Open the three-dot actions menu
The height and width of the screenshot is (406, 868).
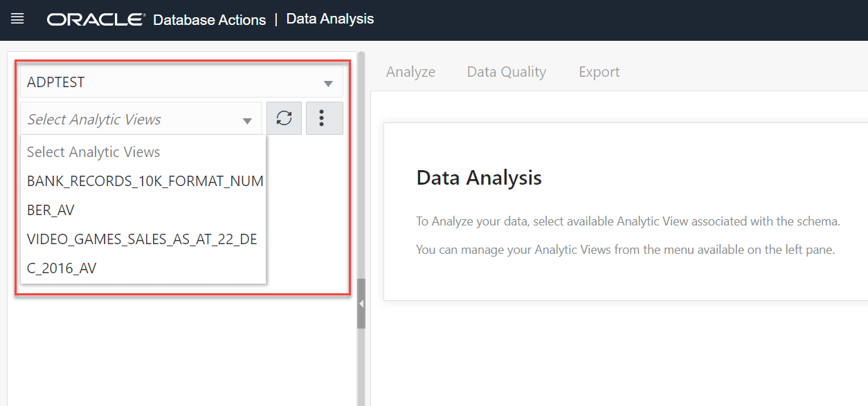(324, 118)
